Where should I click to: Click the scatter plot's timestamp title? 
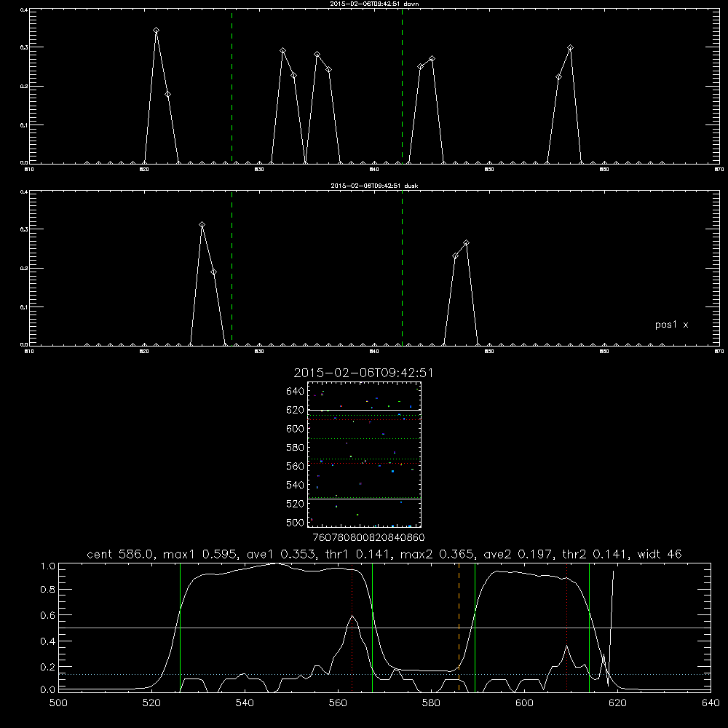(363, 373)
